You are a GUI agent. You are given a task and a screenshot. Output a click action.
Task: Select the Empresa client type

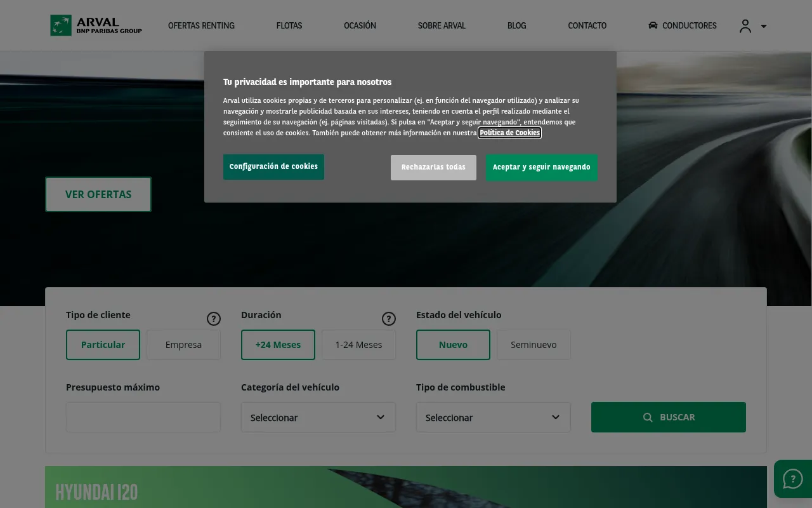pos(183,345)
